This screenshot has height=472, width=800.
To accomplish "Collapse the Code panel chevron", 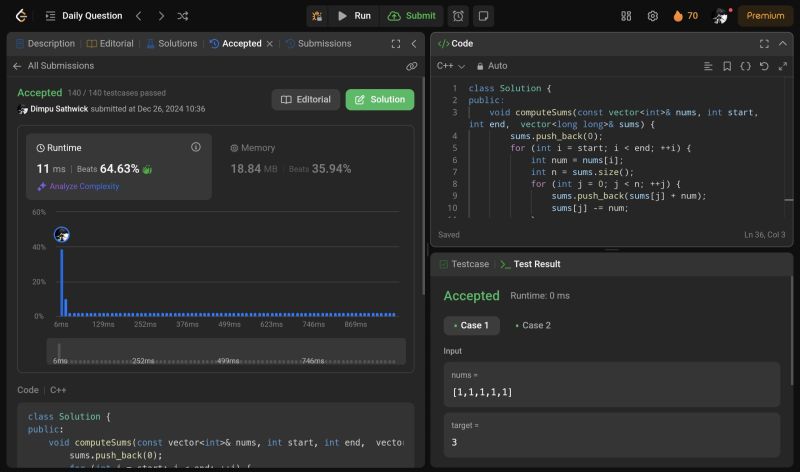I will [783, 44].
